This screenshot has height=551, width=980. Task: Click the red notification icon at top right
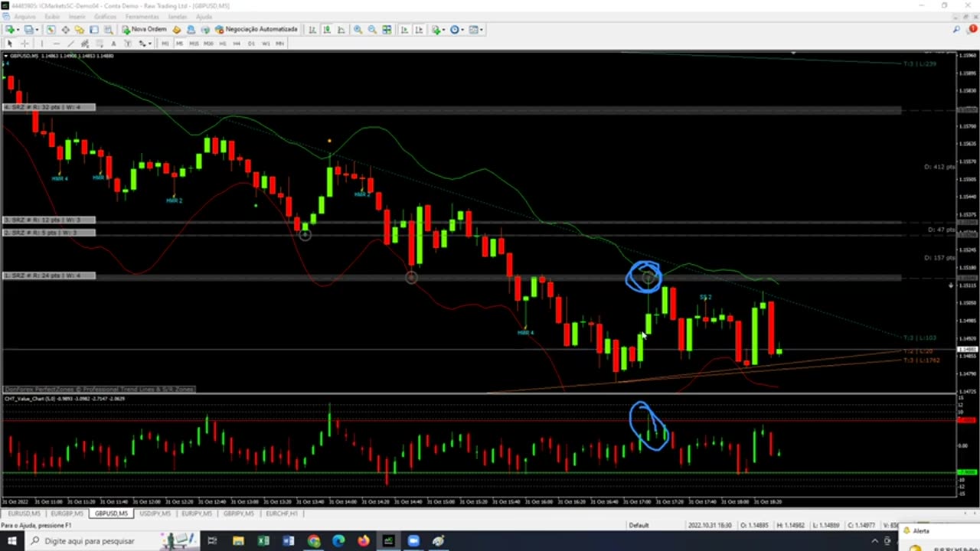(x=972, y=29)
